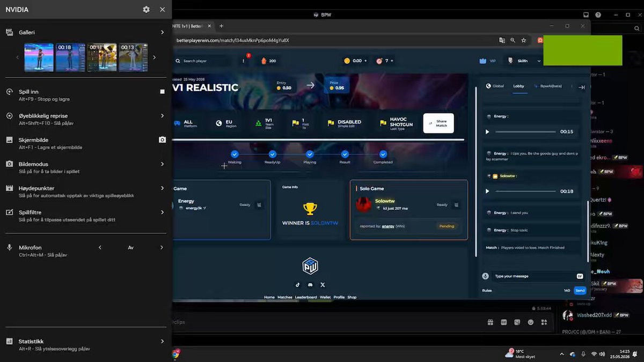Expand the Statistikk section
644x362 pixels.
coord(162,341)
